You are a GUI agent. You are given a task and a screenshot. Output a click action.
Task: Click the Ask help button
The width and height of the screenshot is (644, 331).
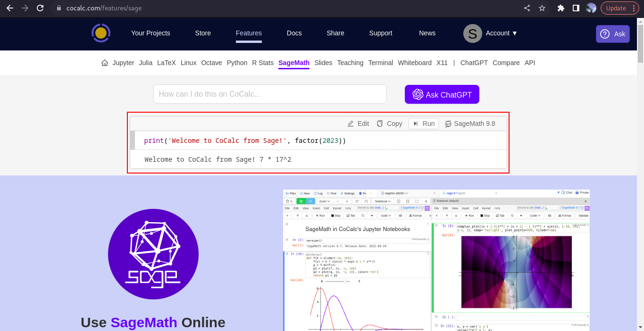(x=613, y=34)
